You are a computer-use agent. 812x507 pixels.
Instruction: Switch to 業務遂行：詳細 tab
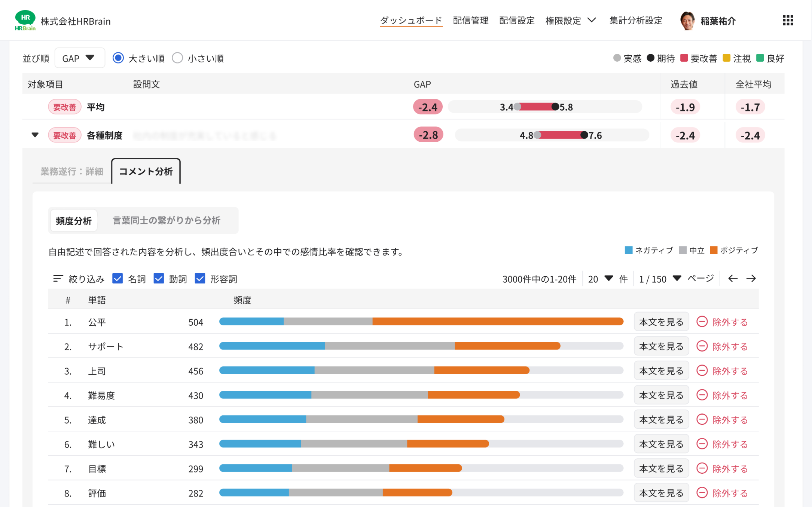(72, 172)
